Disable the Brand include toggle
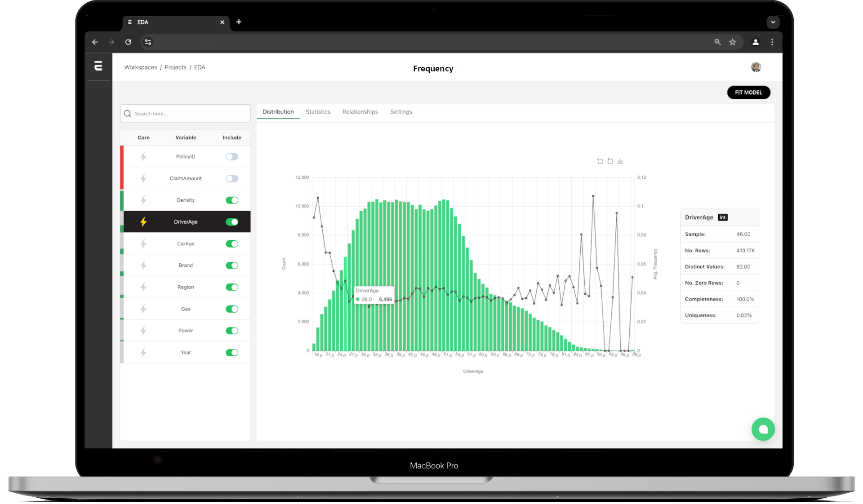This screenshot has width=863, height=504. 232,265
